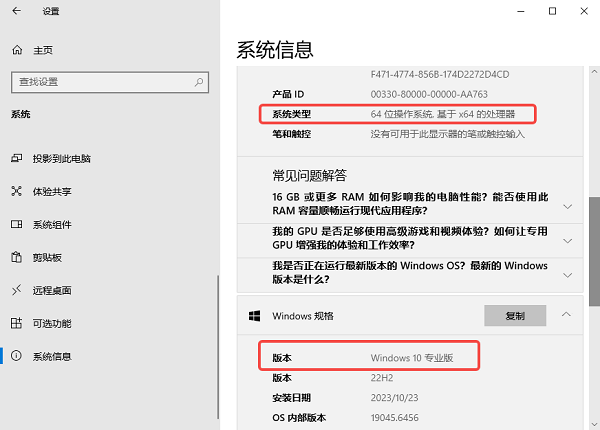Click the 复制 copy button
Image resolution: width=600 pixels, height=430 pixels.
point(515,316)
